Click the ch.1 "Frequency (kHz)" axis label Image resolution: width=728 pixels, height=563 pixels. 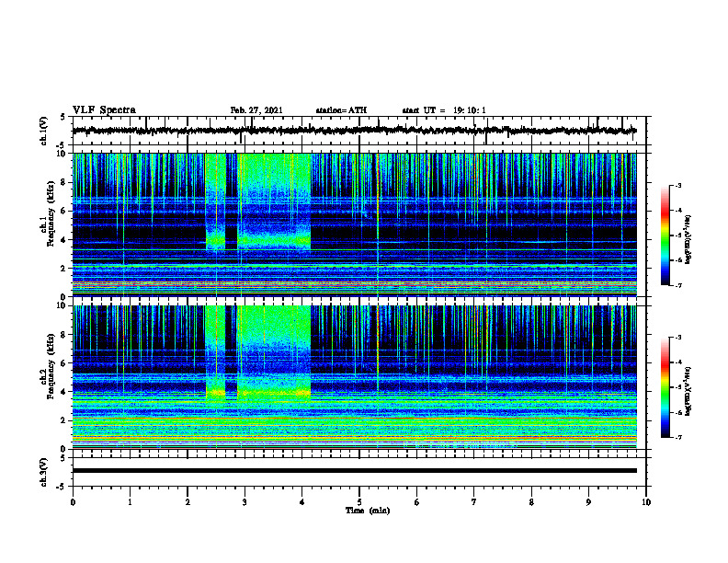pyautogui.click(x=51, y=214)
